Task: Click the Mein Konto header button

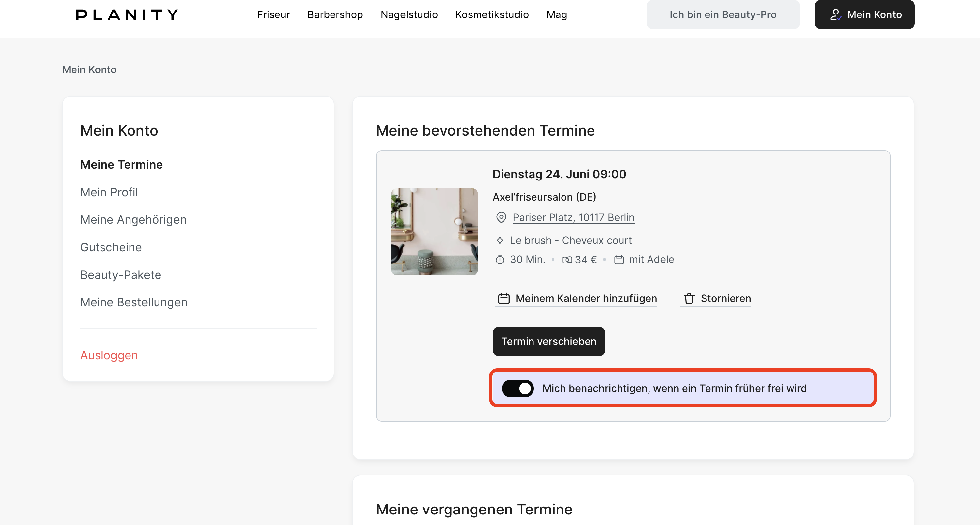Action: point(864,14)
